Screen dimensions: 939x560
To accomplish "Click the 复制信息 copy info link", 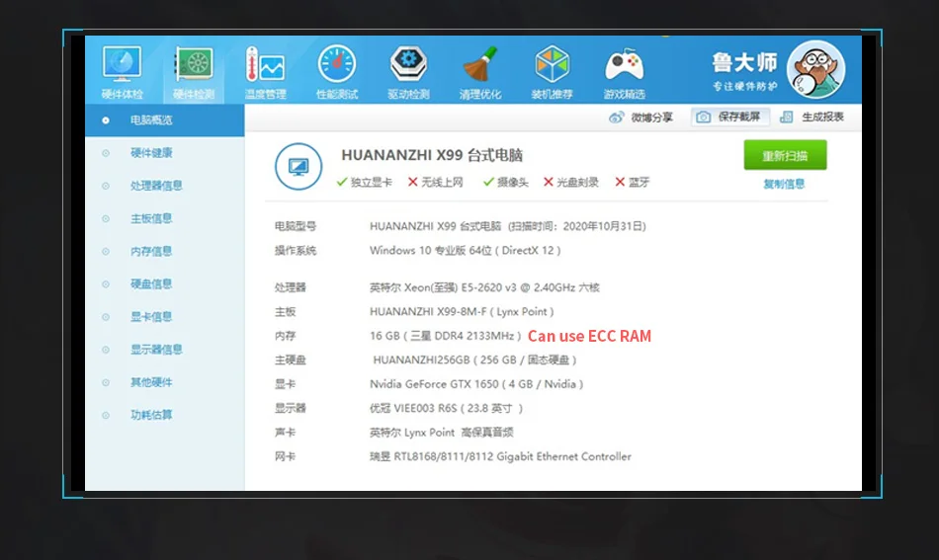I will (784, 184).
